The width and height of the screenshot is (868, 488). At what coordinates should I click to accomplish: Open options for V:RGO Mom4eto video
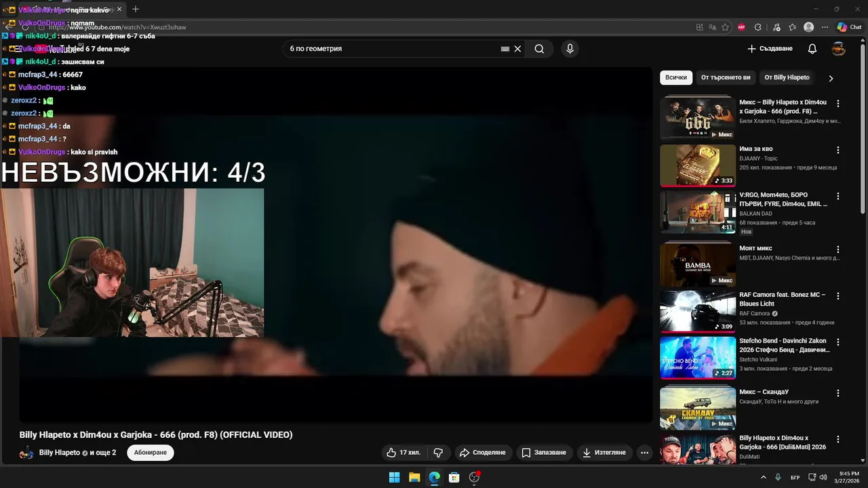[x=838, y=196]
